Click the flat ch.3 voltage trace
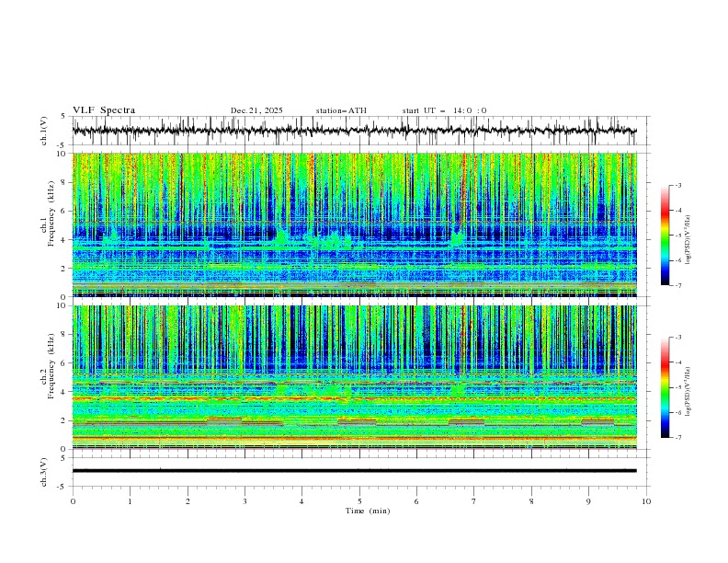The height and width of the screenshot is (563, 728). pyautogui.click(x=354, y=471)
